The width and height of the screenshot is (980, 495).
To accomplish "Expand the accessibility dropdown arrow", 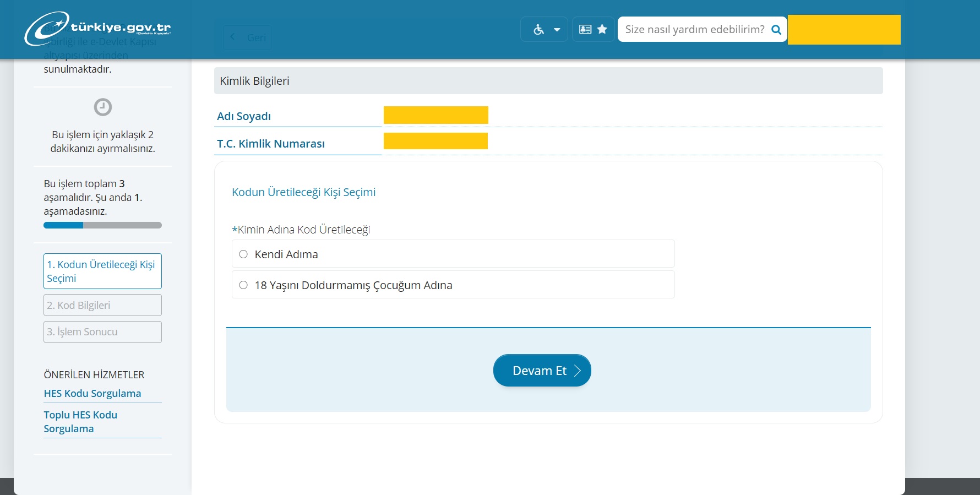I will point(557,30).
